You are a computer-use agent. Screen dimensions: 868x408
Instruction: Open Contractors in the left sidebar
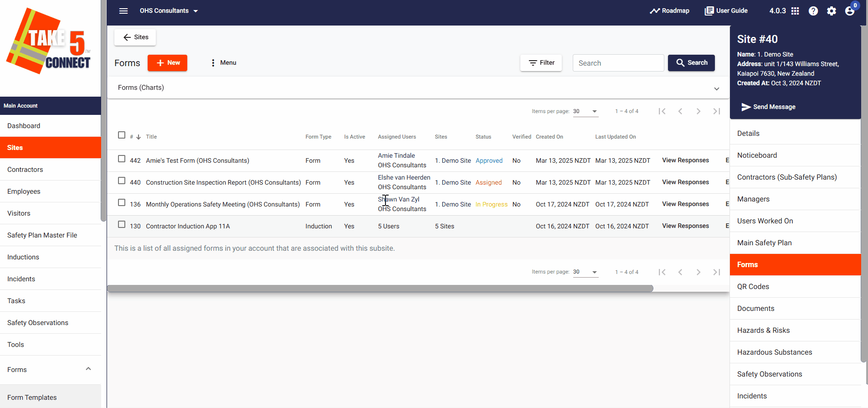click(50, 170)
